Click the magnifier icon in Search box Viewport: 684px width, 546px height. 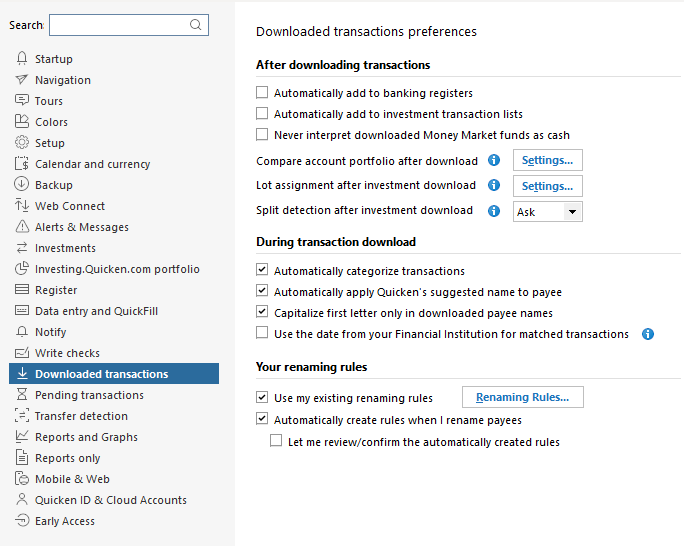(195, 25)
